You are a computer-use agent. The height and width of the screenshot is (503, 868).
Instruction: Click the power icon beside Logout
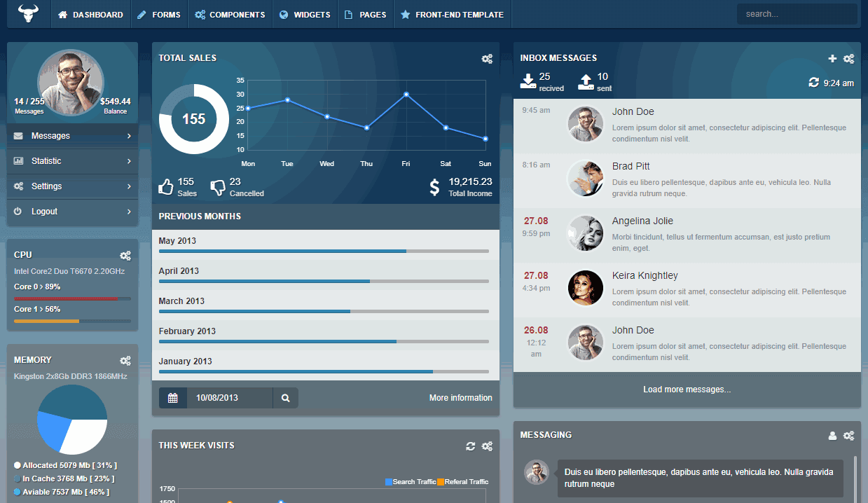pos(18,212)
